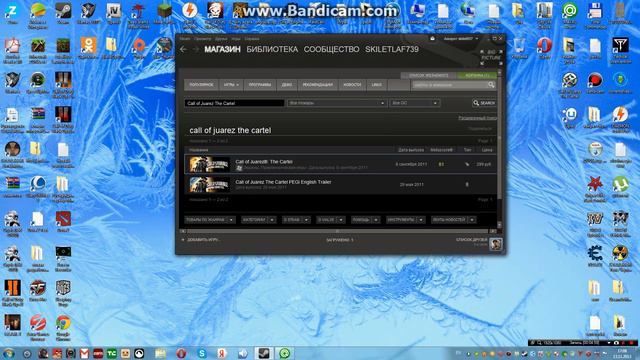Switch to Steam in the taskbar
The height and width of the screenshot is (360, 640).
[263, 353]
